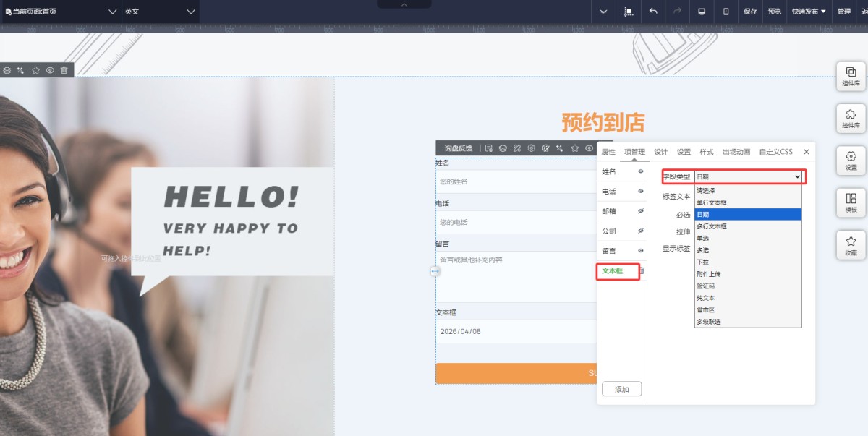868x436 pixels.
Task: Expand the 快速发布 publish dropdown
Action: (809, 12)
